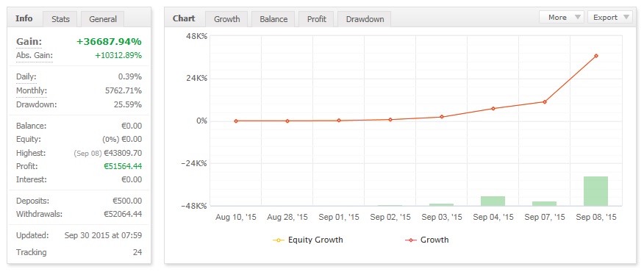
Task: Click the abs. gain value +10312.89%
Action: coord(118,55)
